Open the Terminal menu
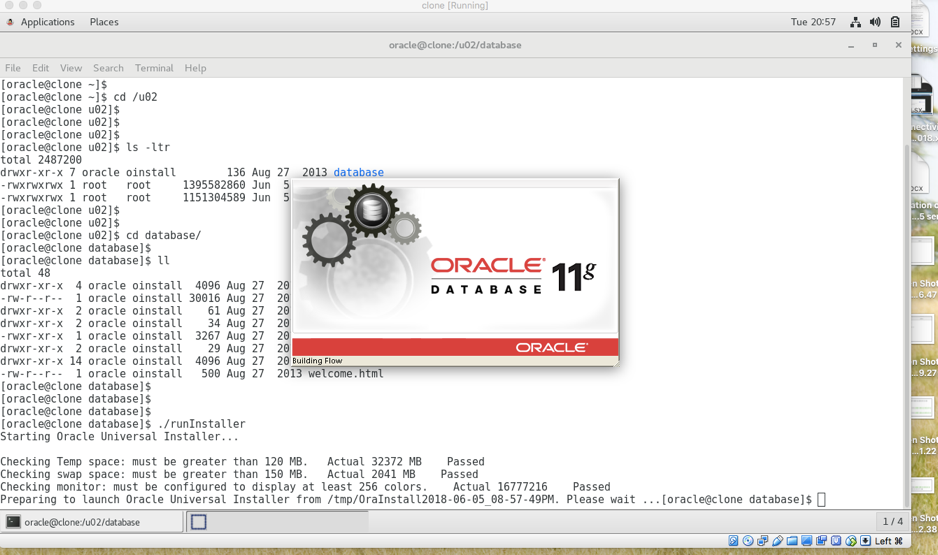This screenshot has width=938, height=555. (x=154, y=68)
